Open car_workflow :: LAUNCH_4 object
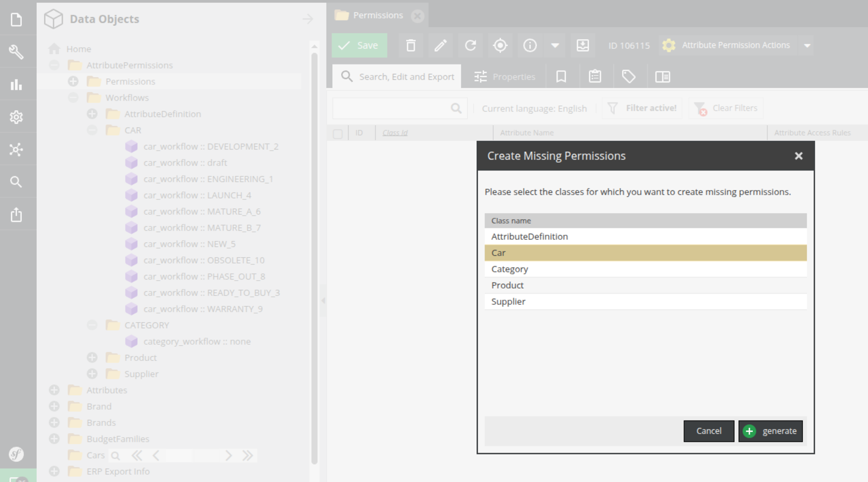The image size is (868, 482). tap(197, 195)
